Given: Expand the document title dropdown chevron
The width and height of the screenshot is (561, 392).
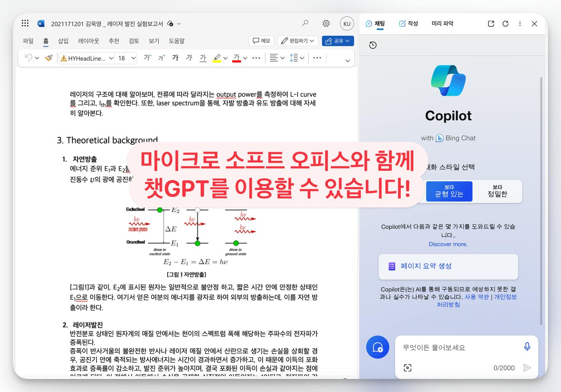Looking at the screenshot, I should point(179,24).
